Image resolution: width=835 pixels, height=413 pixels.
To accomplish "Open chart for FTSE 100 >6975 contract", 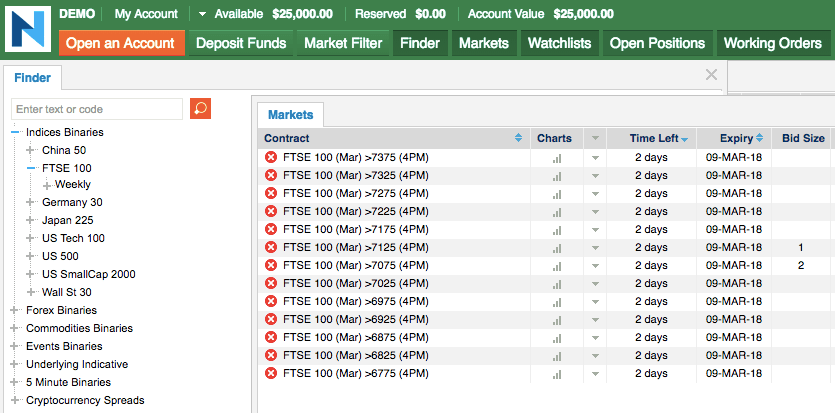I will pos(557,302).
